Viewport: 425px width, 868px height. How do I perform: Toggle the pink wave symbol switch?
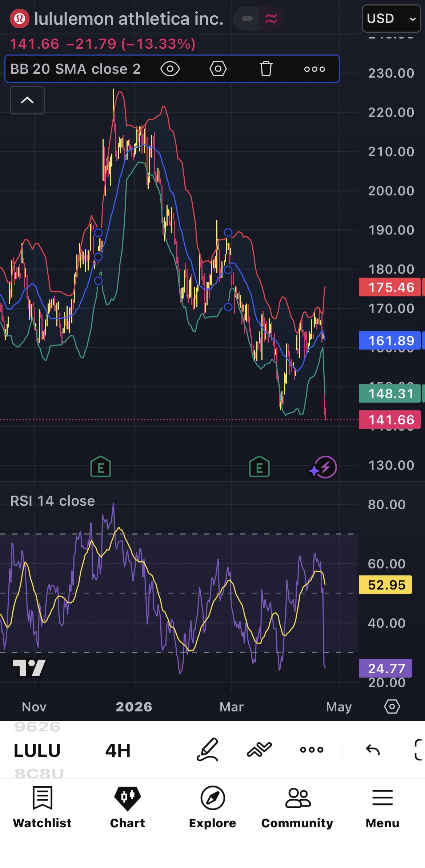(x=271, y=19)
